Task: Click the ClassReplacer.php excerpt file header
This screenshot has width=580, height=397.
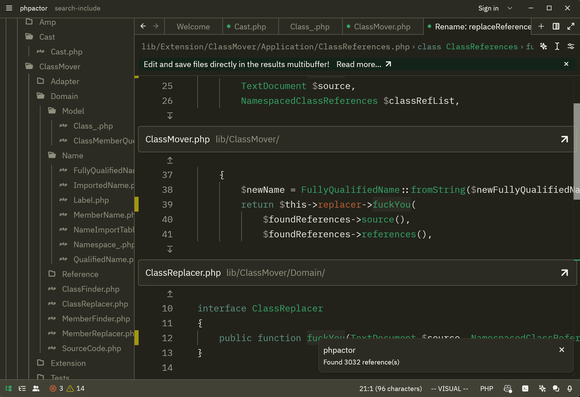Action: point(357,273)
